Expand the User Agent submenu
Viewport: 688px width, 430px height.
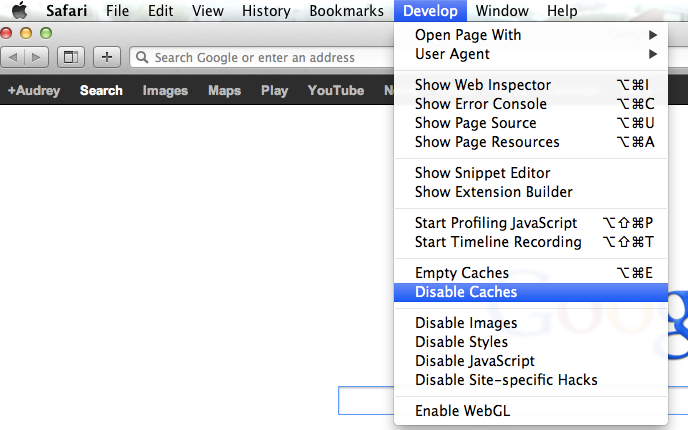tap(531, 54)
